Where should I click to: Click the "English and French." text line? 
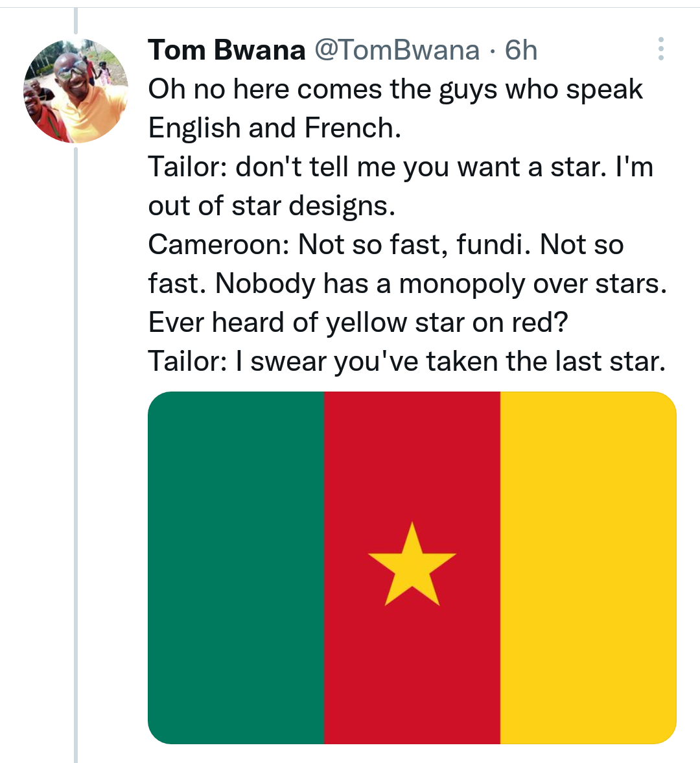click(x=275, y=128)
